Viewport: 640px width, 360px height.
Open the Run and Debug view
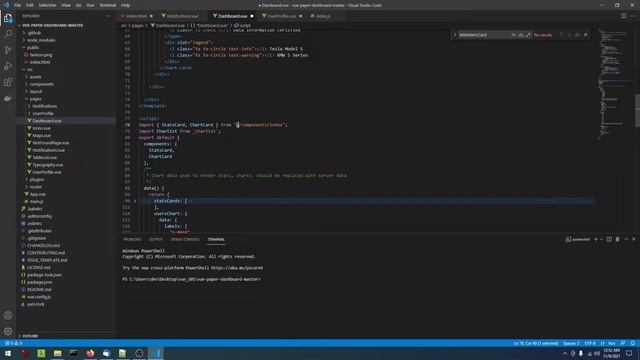pos(8,66)
